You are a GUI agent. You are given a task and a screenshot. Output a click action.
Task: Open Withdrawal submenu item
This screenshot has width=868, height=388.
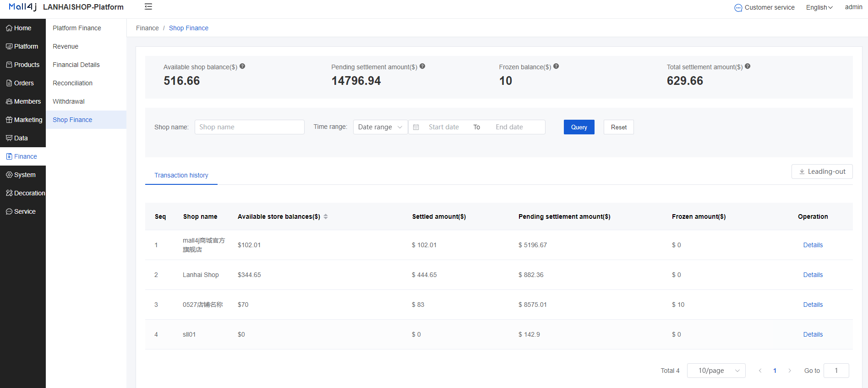pyautogui.click(x=86, y=101)
